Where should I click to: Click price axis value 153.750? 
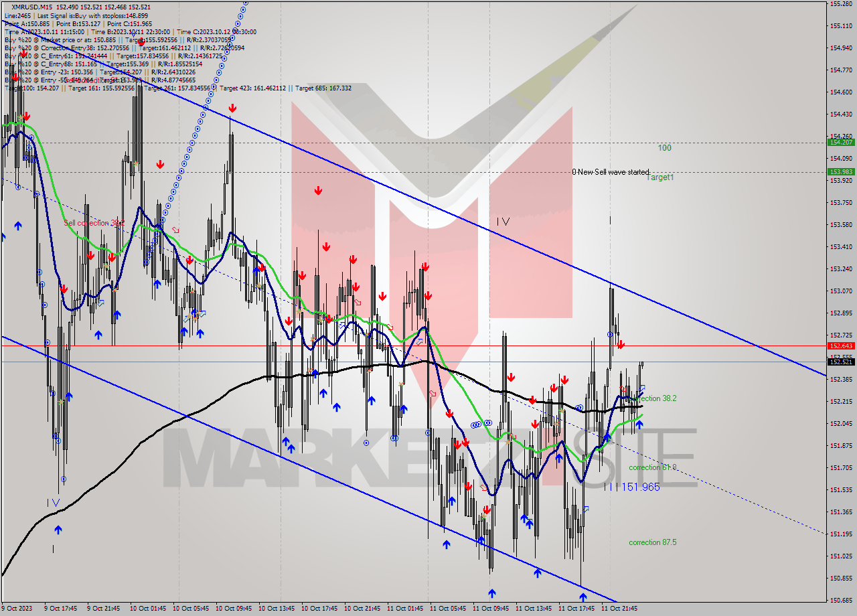[x=842, y=202]
